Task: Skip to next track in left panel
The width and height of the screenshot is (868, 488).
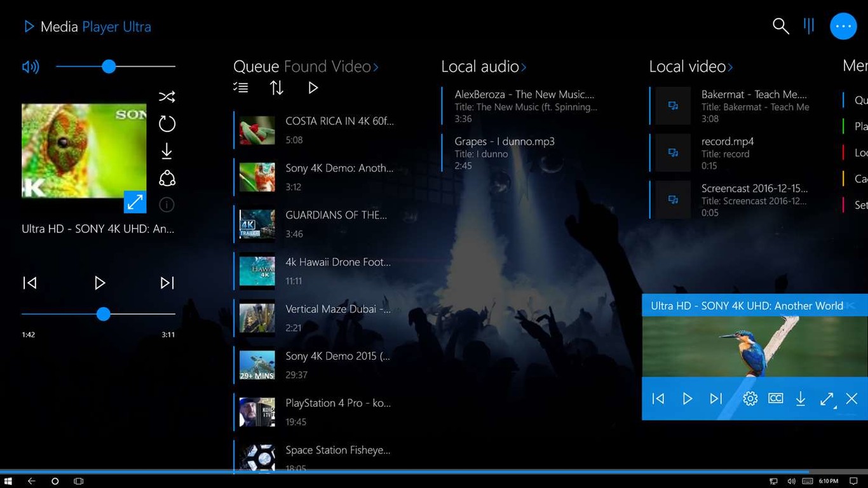Action: click(166, 283)
